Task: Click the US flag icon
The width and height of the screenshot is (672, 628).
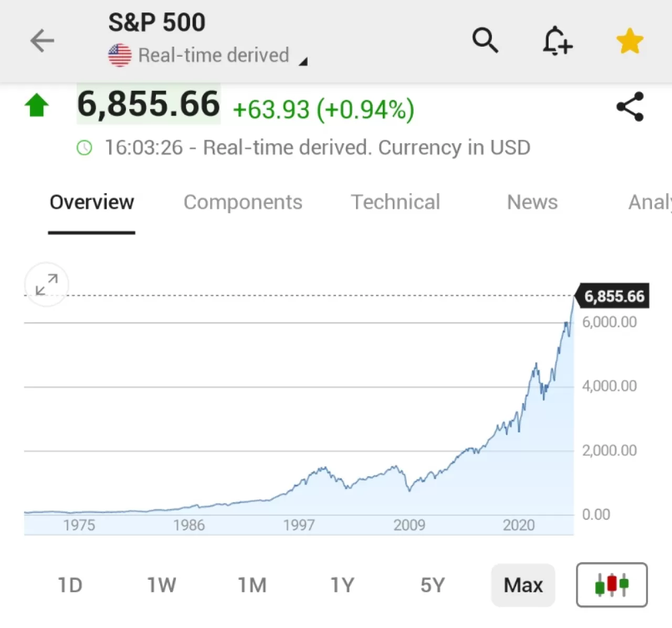Action: (119, 54)
